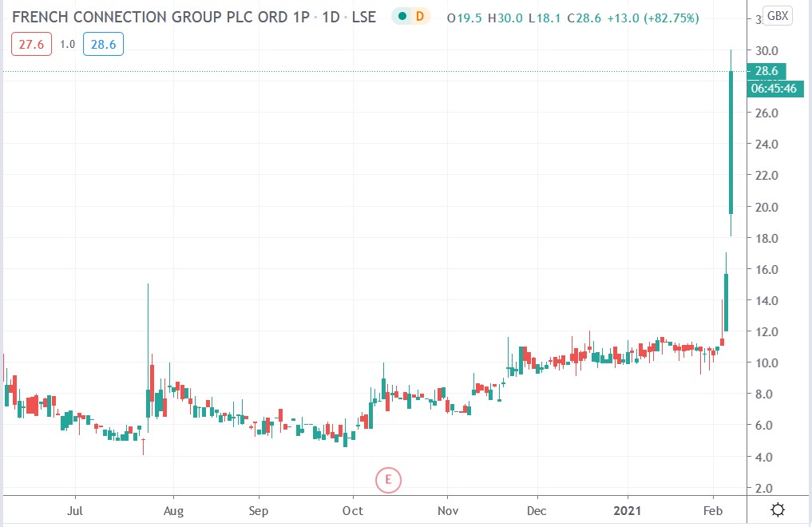Open chart settings via the gear icon
Image resolution: width=812 pixels, height=527 pixels.
778,511
